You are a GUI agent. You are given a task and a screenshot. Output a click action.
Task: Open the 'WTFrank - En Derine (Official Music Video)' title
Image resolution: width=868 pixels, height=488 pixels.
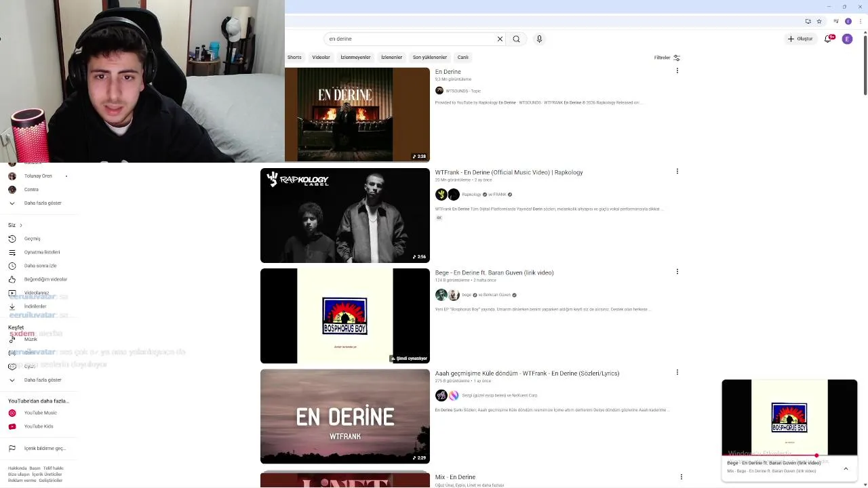tap(509, 172)
